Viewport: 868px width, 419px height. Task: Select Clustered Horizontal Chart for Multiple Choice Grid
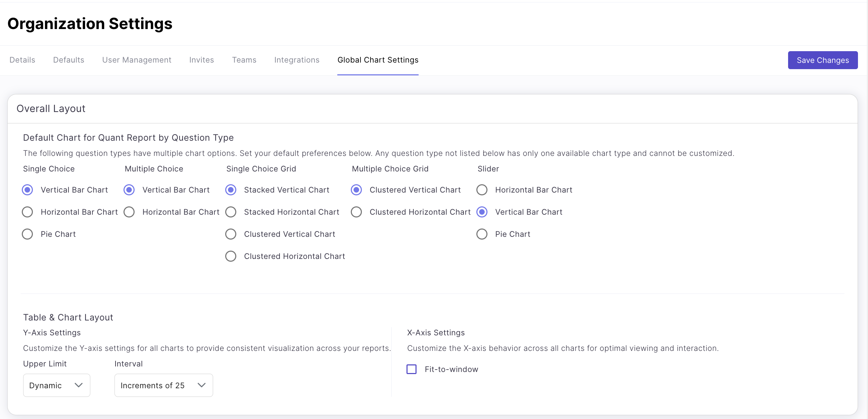356,212
